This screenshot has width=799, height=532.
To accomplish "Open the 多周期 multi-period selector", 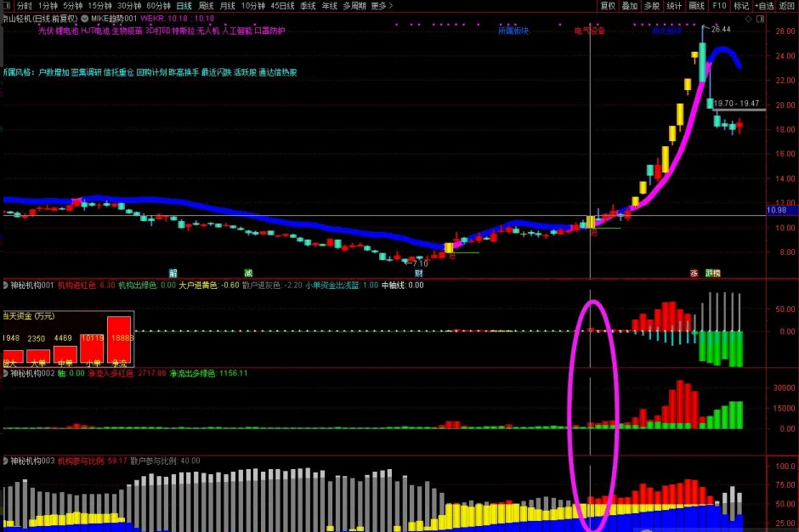I will point(354,6).
